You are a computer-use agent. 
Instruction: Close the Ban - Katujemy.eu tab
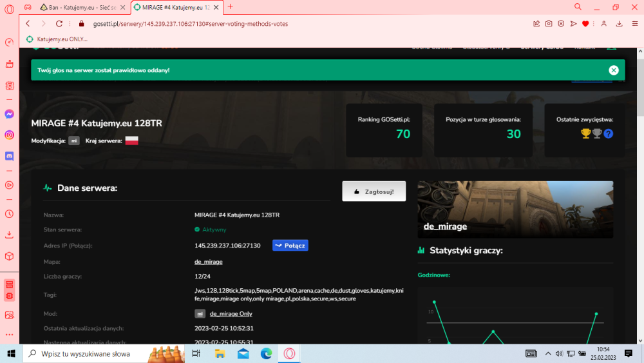click(122, 7)
